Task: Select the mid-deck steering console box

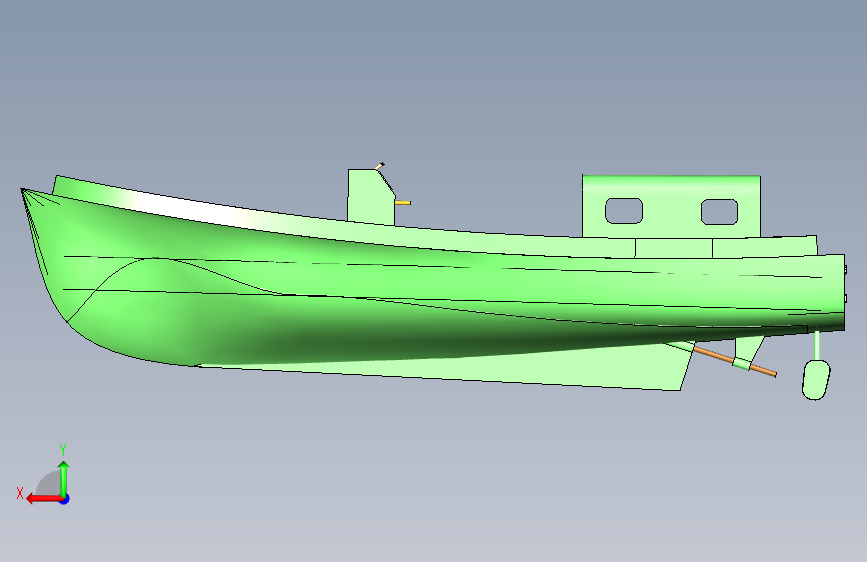Action: click(x=370, y=197)
